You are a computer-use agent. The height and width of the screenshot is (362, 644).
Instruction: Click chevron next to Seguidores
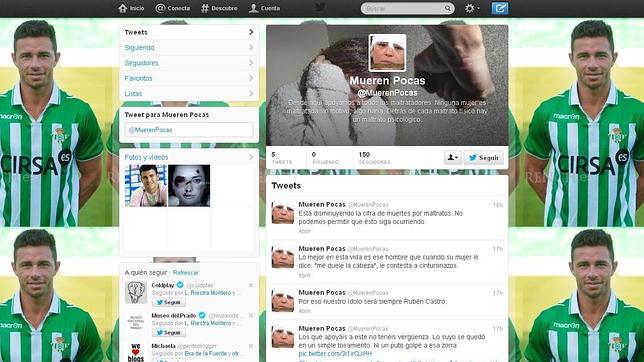[251, 63]
